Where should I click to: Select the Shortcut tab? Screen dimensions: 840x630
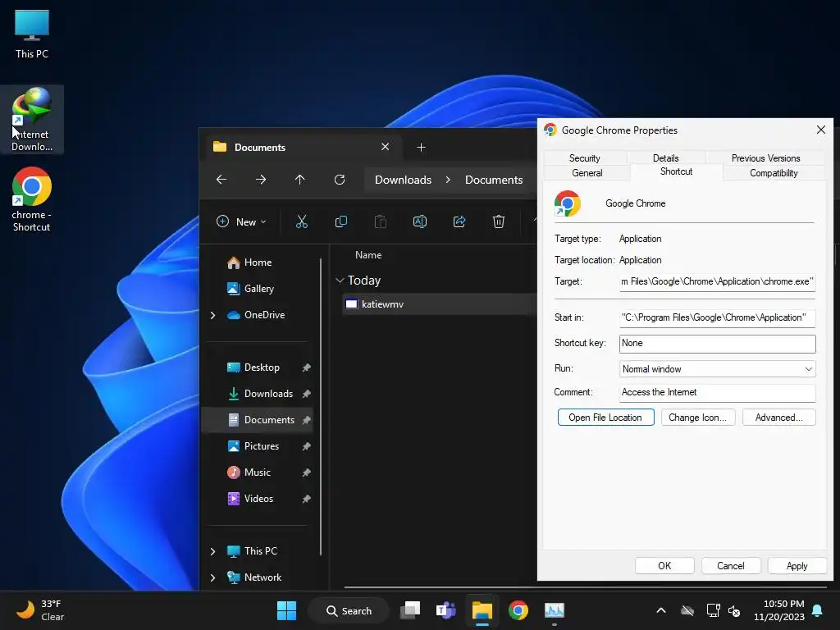(x=677, y=171)
